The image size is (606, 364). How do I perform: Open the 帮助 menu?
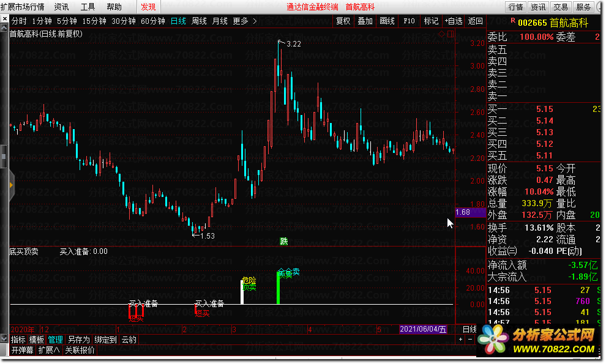(114, 7)
